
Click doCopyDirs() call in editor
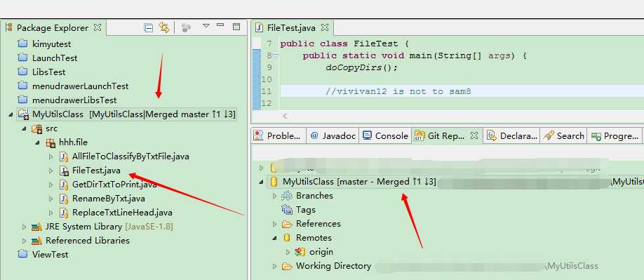tap(362, 67)
